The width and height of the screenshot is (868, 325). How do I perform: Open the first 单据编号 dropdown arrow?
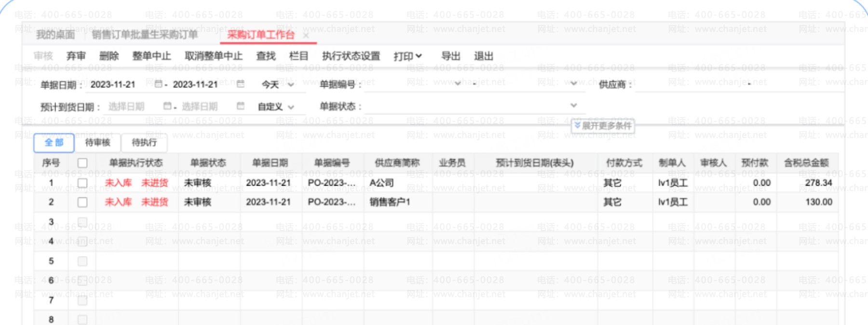458,83
